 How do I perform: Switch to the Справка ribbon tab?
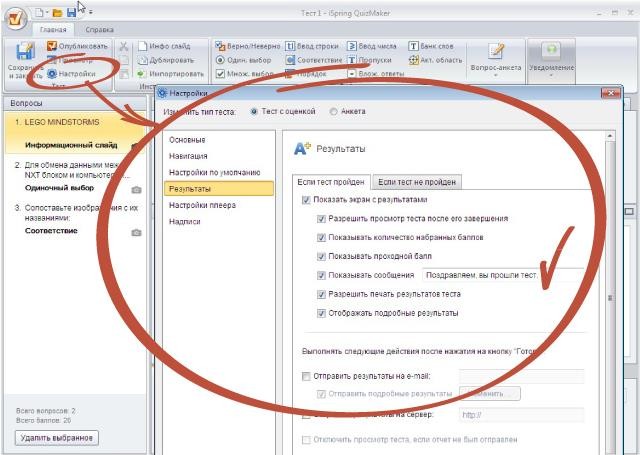click(99, 29)
